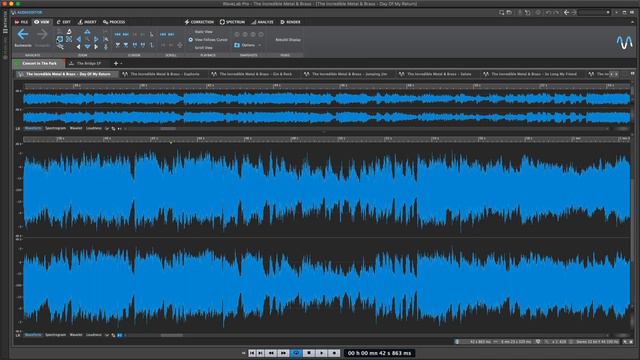Switch to The Bridge EP tab
640x360 pixels.
click(85, 63)
